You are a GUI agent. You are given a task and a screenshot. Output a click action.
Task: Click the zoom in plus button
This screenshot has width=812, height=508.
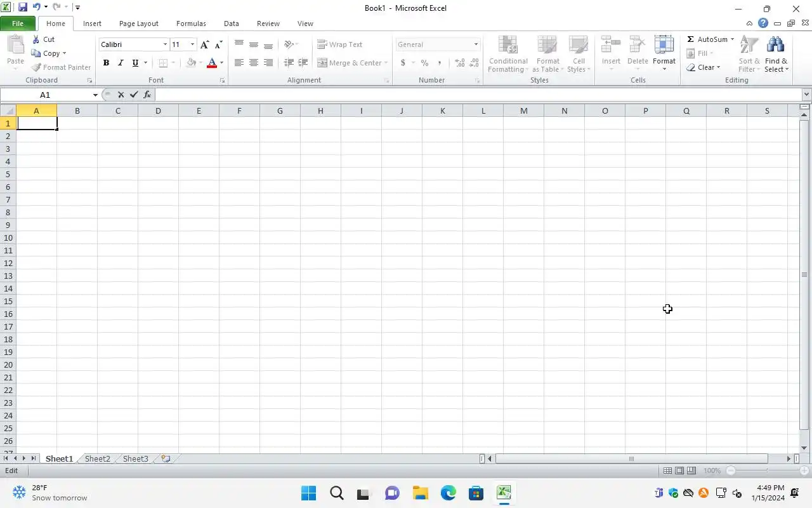805,471
